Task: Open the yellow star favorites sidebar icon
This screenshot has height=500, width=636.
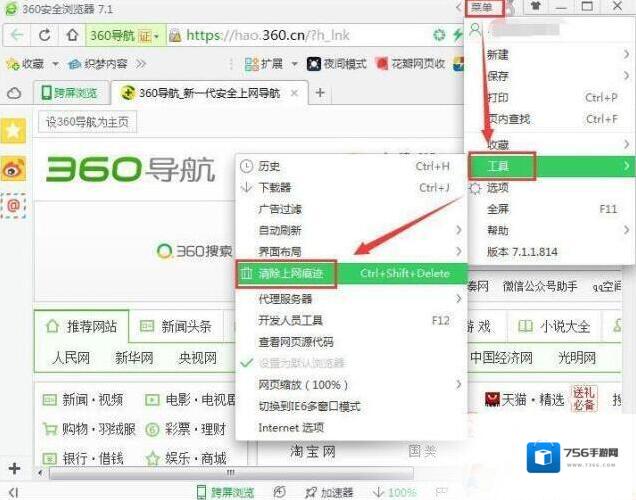Action: click(13, 131)
